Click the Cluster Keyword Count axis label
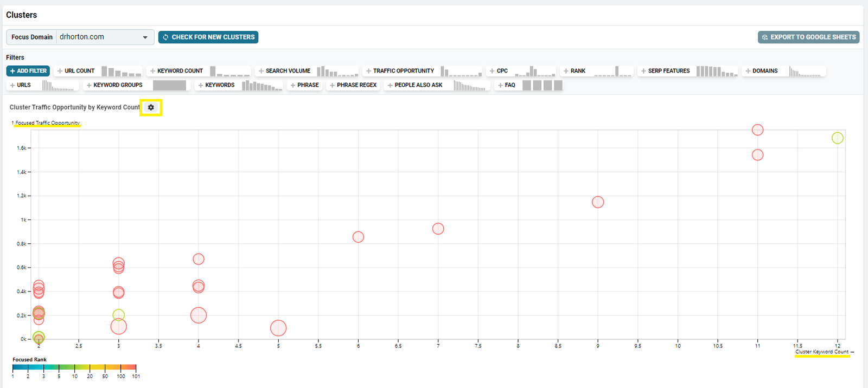The width and height of the screenshot is (868, 388). (x=822, y=352)
